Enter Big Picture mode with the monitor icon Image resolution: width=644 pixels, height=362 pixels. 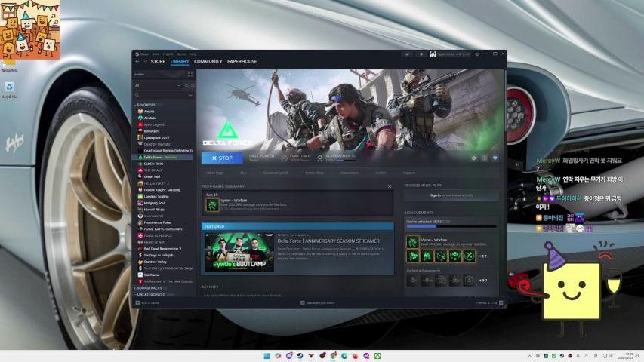coord(477,54)
